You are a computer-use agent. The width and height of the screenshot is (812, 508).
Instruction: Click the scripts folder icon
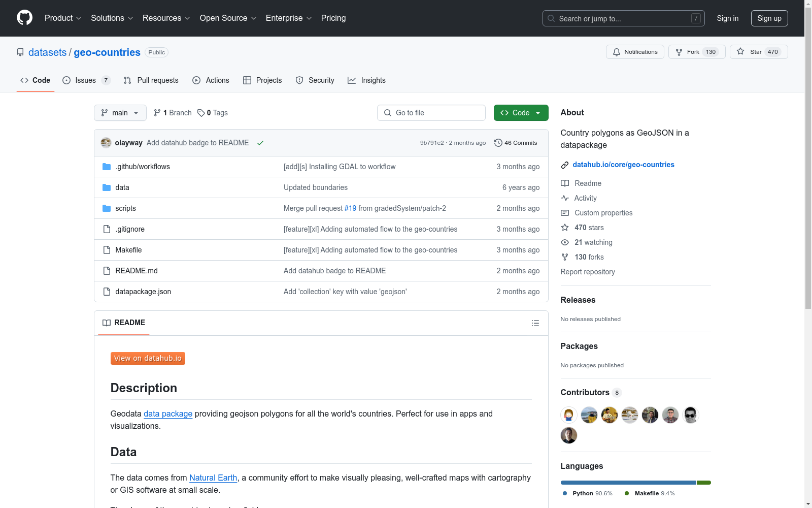[x=107, y=208]
